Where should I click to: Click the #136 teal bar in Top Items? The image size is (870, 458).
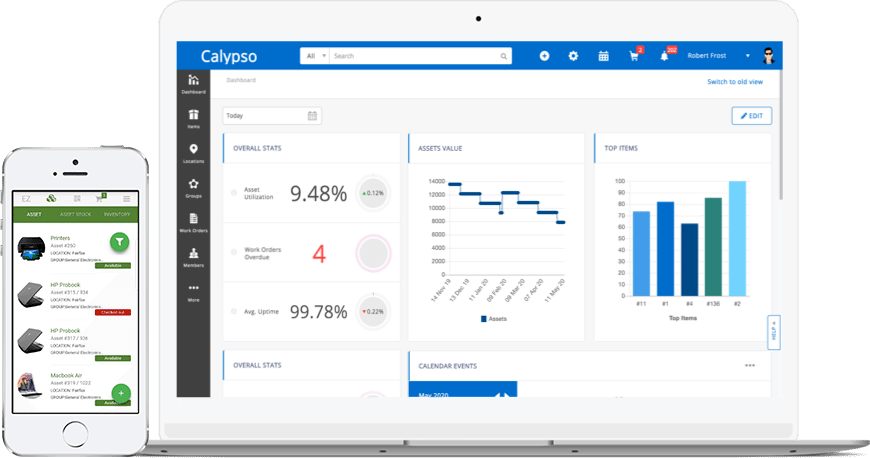[x=713, y=246]
